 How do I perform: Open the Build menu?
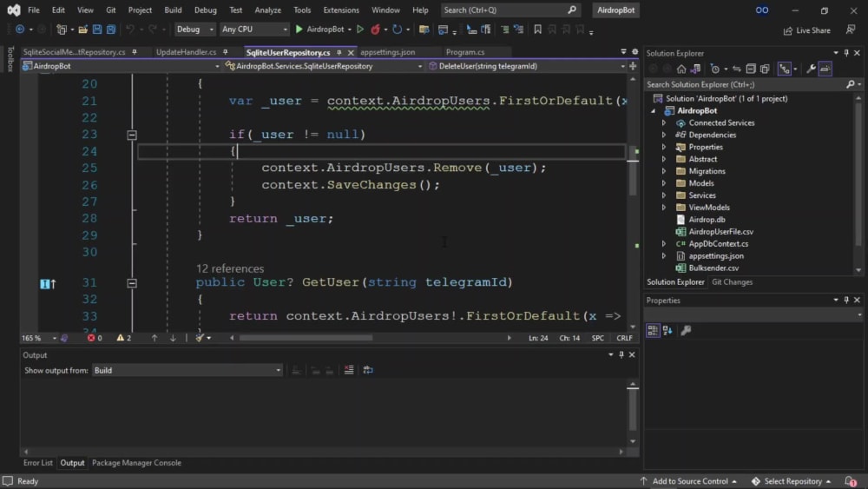pos(173,10)
